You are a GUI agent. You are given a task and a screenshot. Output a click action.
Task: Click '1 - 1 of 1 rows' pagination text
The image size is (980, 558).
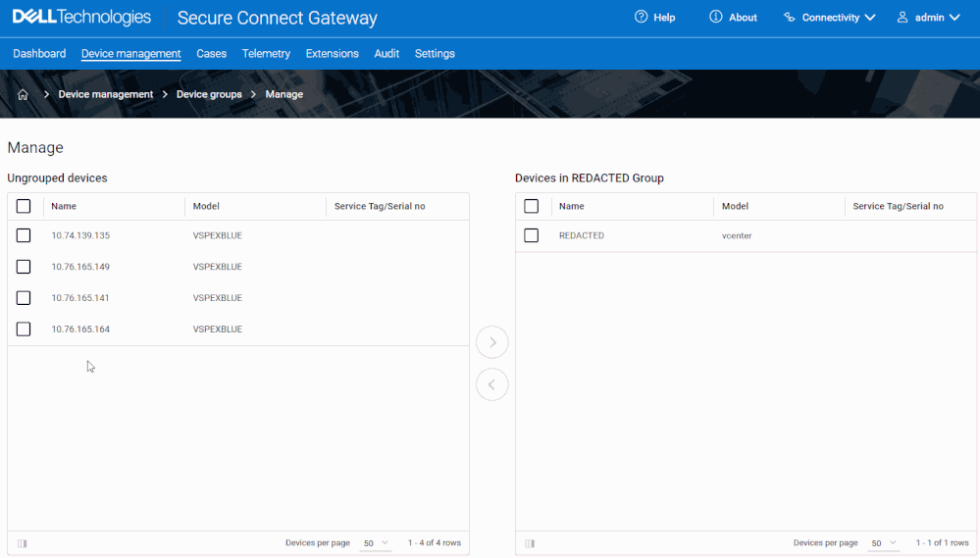[943, 543]
